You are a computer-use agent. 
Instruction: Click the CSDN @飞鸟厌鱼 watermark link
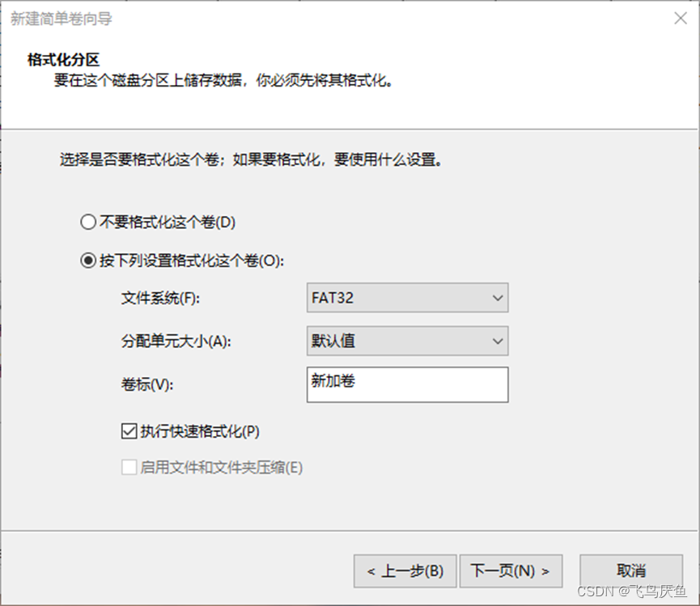coord(633,593)
